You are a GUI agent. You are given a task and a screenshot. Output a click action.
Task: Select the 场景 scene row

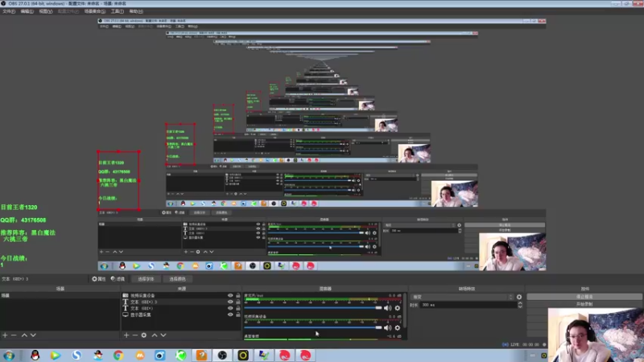(x=60, y=295)
